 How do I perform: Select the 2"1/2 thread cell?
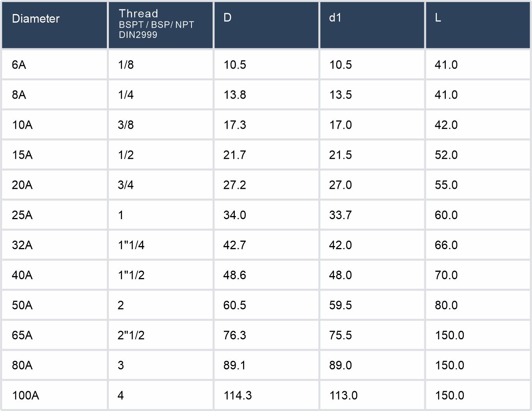coord(131,335)
